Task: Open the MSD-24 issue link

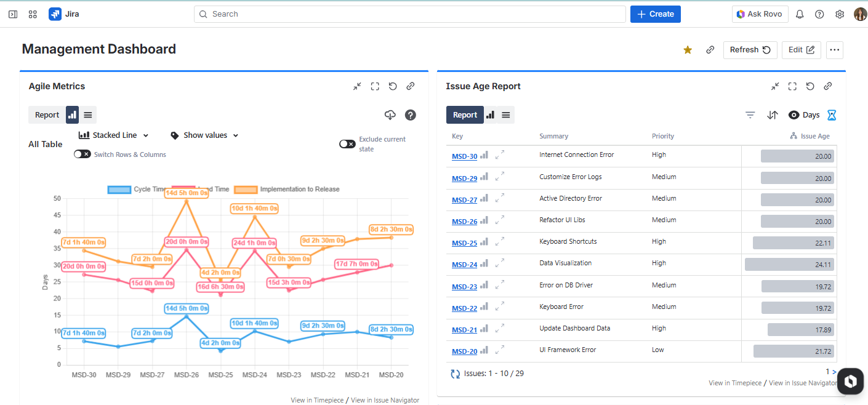Action: 464,265
